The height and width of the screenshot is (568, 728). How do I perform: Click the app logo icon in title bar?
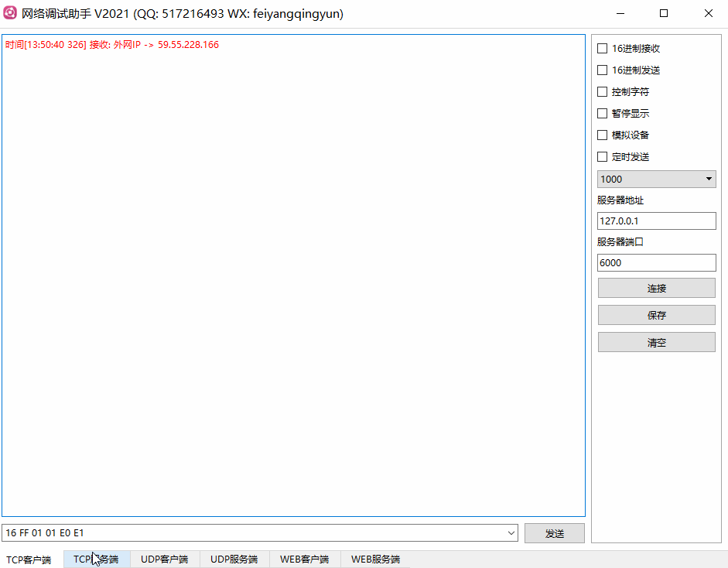click(10, 13)
